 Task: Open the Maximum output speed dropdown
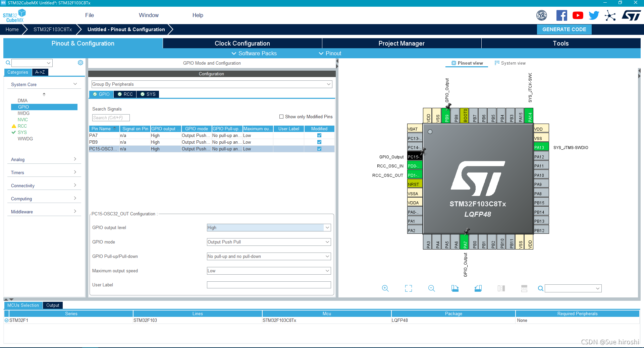(269, 271)
